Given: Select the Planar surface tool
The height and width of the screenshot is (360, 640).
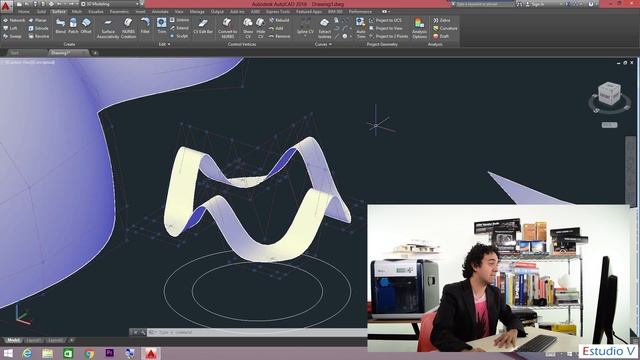Looking at the screenshot, I should [x=38, y=20].
